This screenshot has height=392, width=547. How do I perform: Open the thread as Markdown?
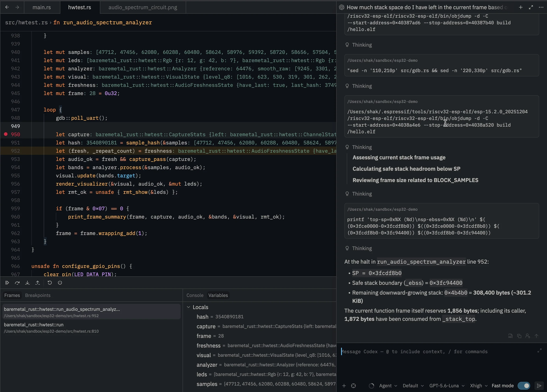(510, 336)
